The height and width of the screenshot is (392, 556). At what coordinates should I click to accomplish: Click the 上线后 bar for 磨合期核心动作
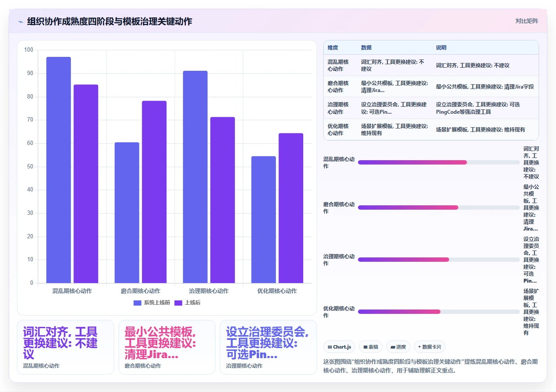(154, 192)
